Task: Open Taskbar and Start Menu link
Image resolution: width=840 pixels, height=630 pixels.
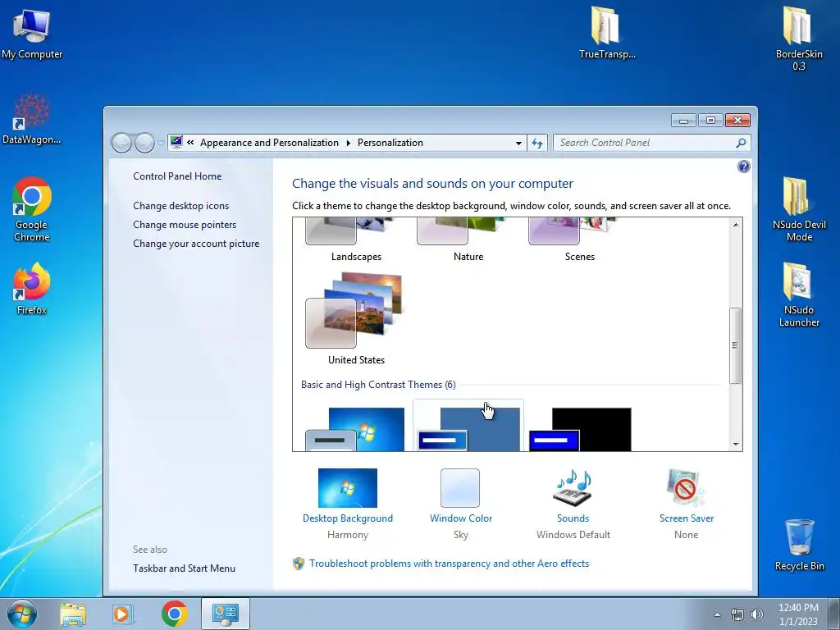Action: pos(185,568)
